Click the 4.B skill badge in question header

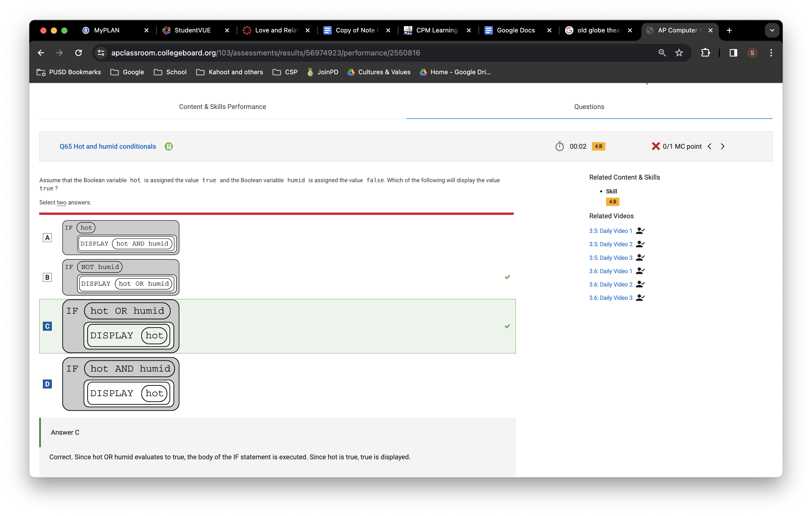coord(598,146)
